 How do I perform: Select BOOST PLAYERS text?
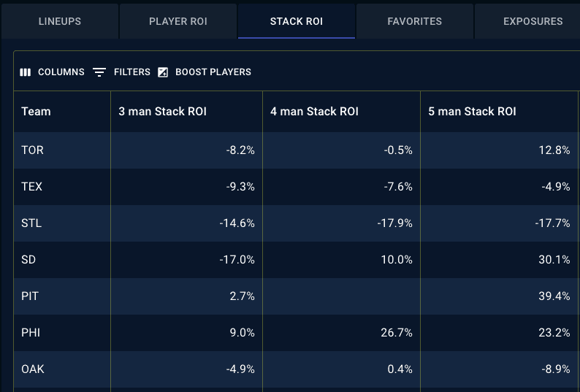tap(213, 72)
